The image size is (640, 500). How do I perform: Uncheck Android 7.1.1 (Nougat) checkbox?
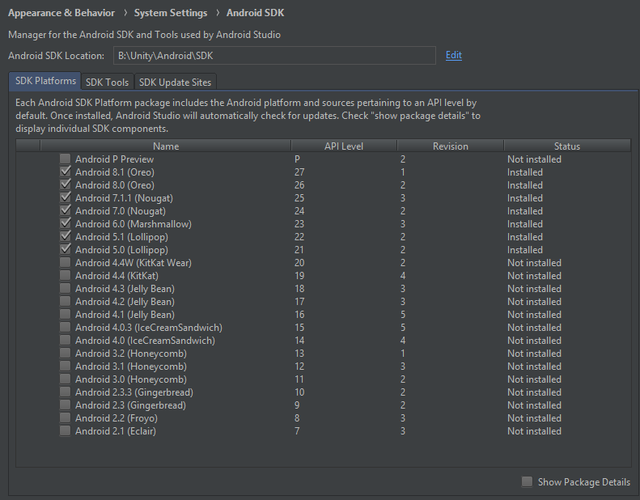pyautogui.click(x=65, y=198)
